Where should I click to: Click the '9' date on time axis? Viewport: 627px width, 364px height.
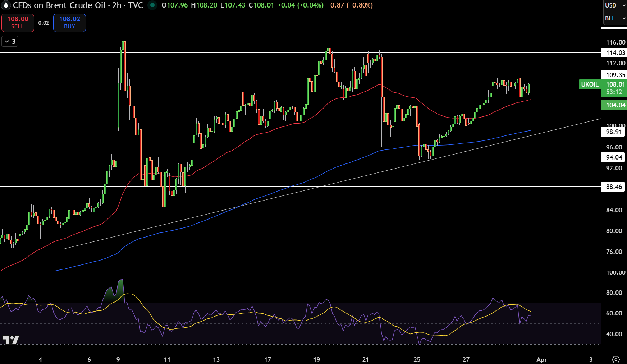pos(118,360)
